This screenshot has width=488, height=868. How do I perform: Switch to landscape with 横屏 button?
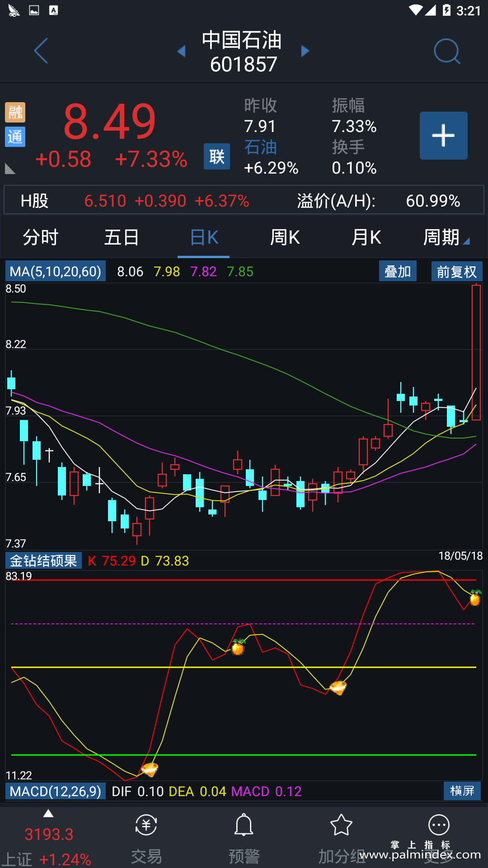pyautogui.click(x=462, y=791)
